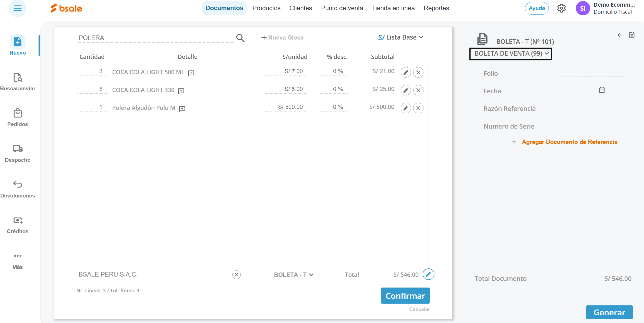Screen dimensions: 644x323
Task: Edit the total amount pencil icon
Action: pos(428,274)
